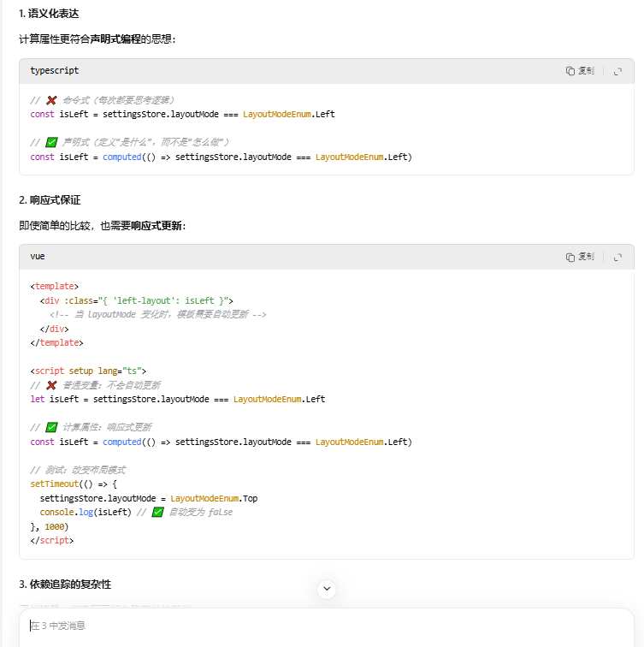The height and width of the screenshot is (647, 644).
Task: Click the '// 测试：改变布局模式' comment
Action: coord(78,470)
